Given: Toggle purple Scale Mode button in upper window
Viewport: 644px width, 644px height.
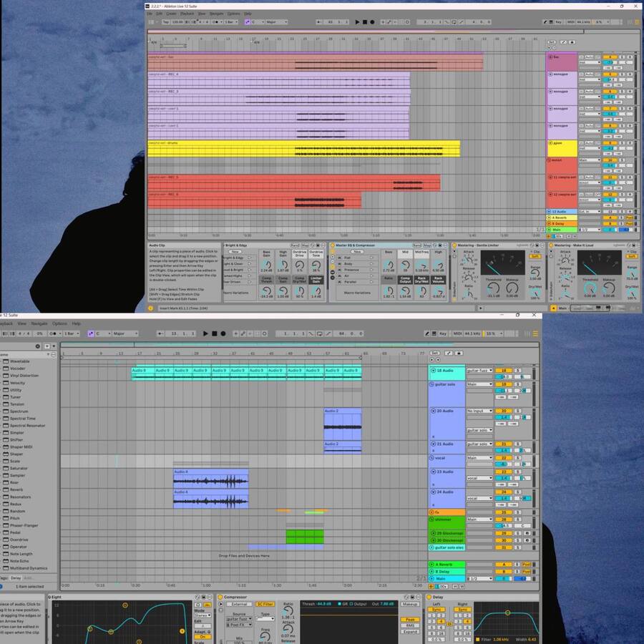Looking at the screenshot, I should pyautogui.click(x=247, y=22).
